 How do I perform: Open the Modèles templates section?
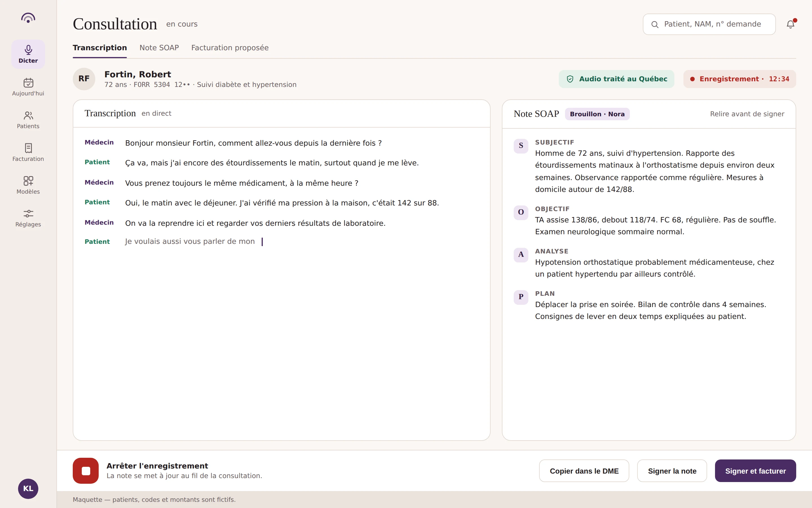point(28,185)
